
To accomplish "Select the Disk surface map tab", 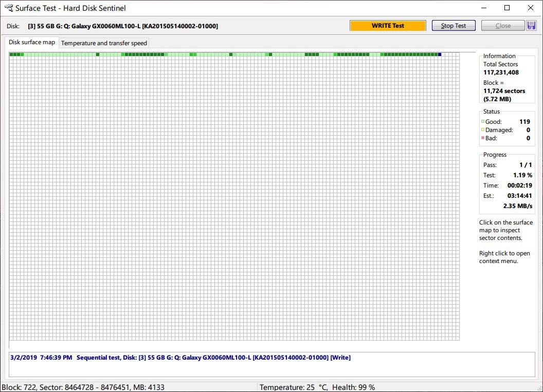I will (x=32, y=42).
